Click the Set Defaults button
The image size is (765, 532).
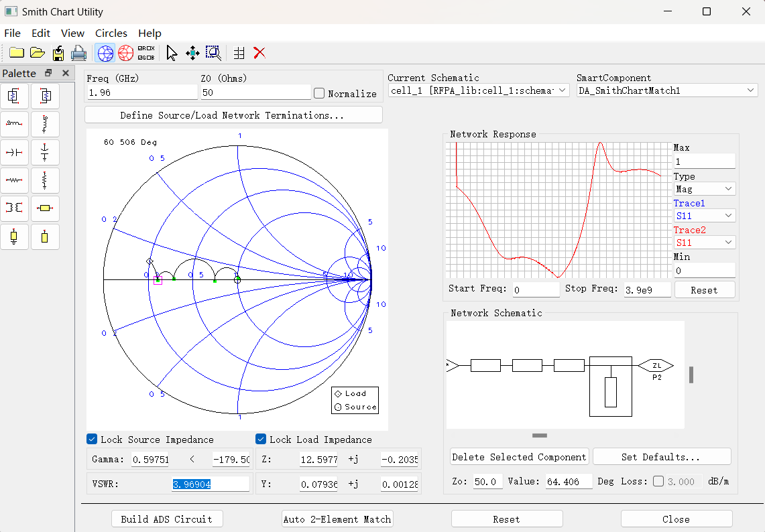(661, 456)
